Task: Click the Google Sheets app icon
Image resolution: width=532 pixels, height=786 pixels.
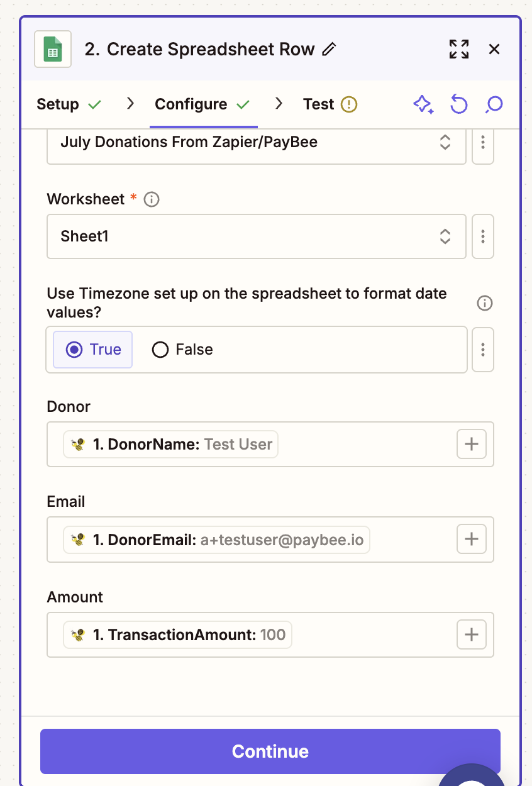Action: (53, 49)
